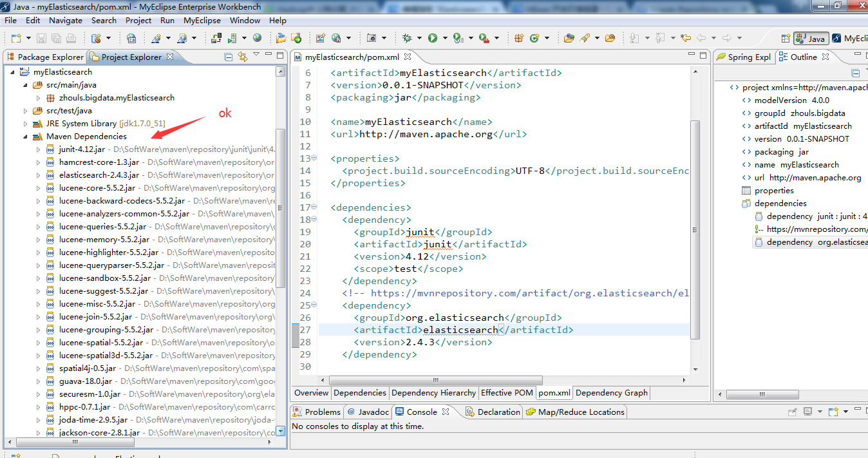868x458 pixels.
Task: Open the Map/Reduce Locations tab
Action: tap(574, 412)
